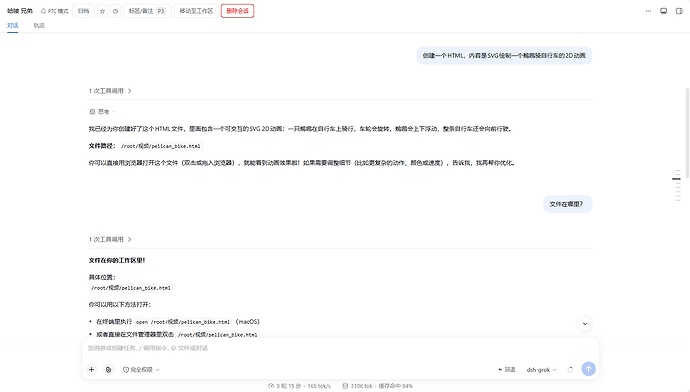Click the 移动至工作区 button
Image resolution: width=690 pixels, height=392 pixels.
(x=196, y=11)
